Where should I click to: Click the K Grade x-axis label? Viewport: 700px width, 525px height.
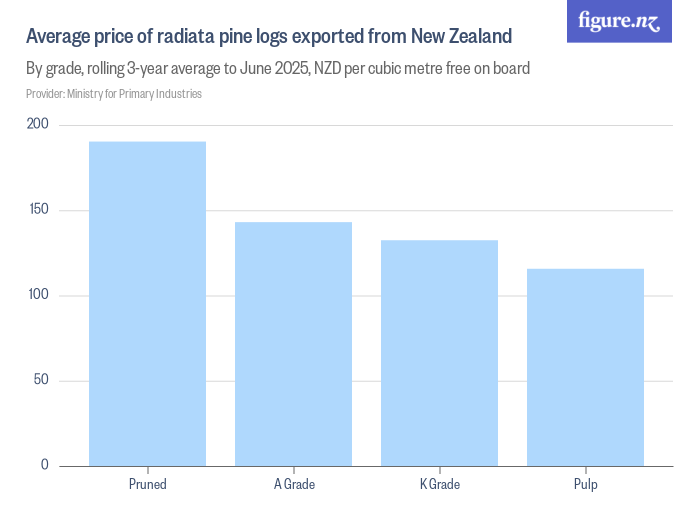[x=439, y=485]
